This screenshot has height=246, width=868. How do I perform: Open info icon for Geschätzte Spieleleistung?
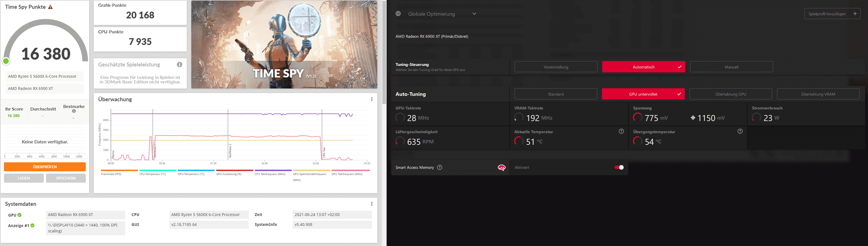point(179,64)
